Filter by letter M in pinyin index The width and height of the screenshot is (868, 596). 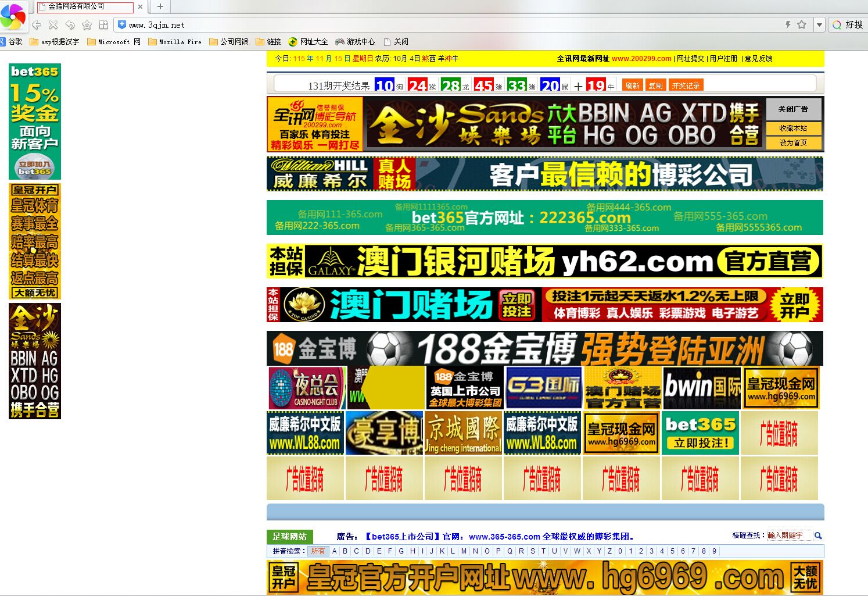pyautogui.click(x=464, y=551)
